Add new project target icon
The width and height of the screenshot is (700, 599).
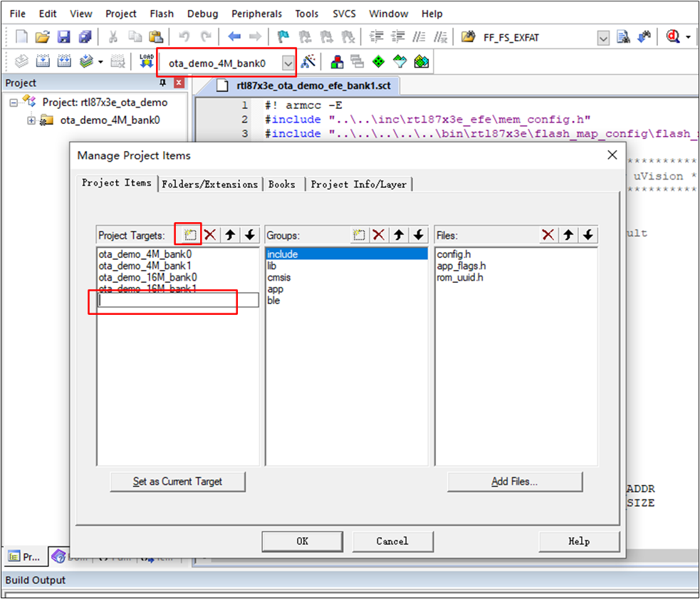(x=190, y=235)
